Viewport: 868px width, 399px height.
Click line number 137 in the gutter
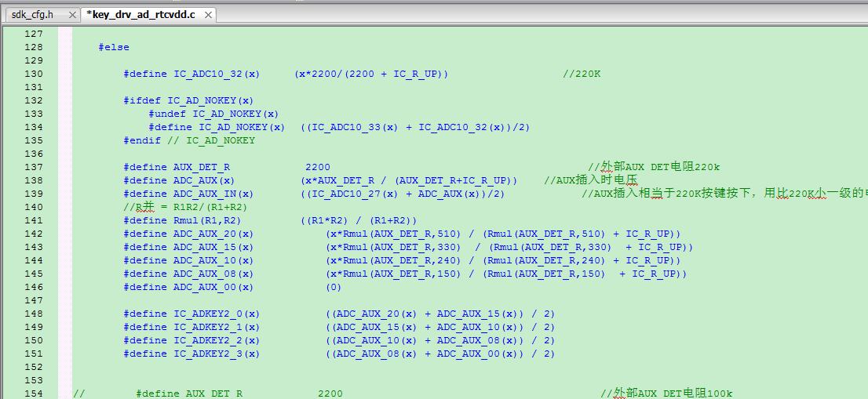pos(34,167)
